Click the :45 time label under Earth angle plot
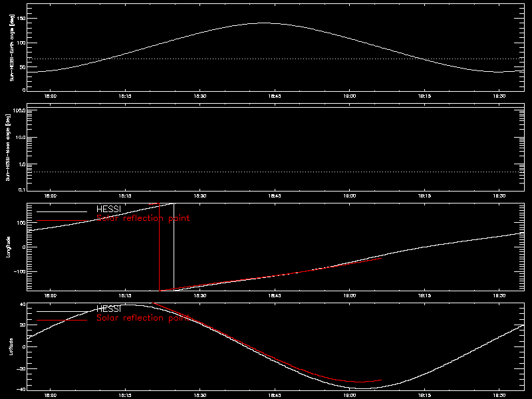The image size is (532, 399). pyautogui.click(x=275, y=96)
